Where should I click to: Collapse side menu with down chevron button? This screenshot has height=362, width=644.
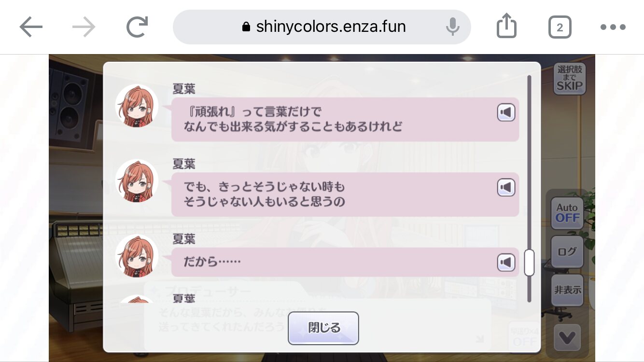coord(567,337)
